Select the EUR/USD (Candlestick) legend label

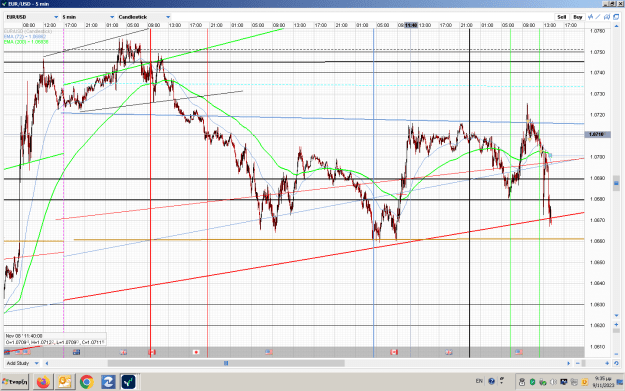[28, 31]
